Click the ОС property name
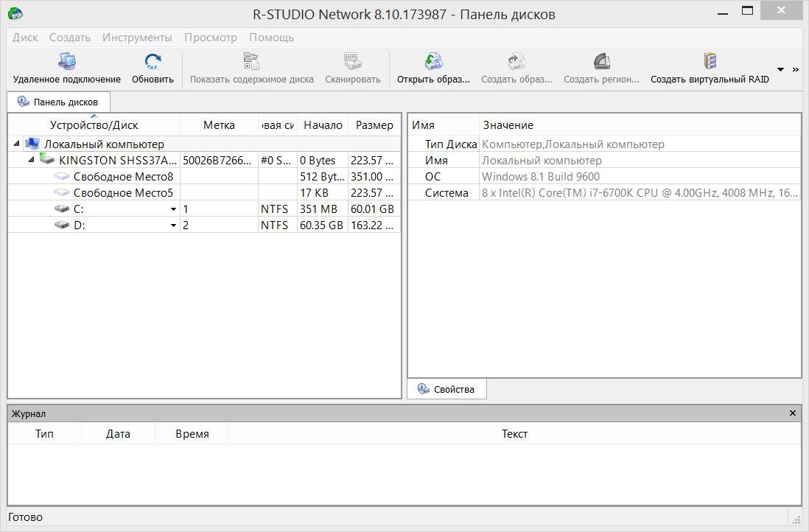This screenshot has width=809, height=532. (x=432, y=176)
